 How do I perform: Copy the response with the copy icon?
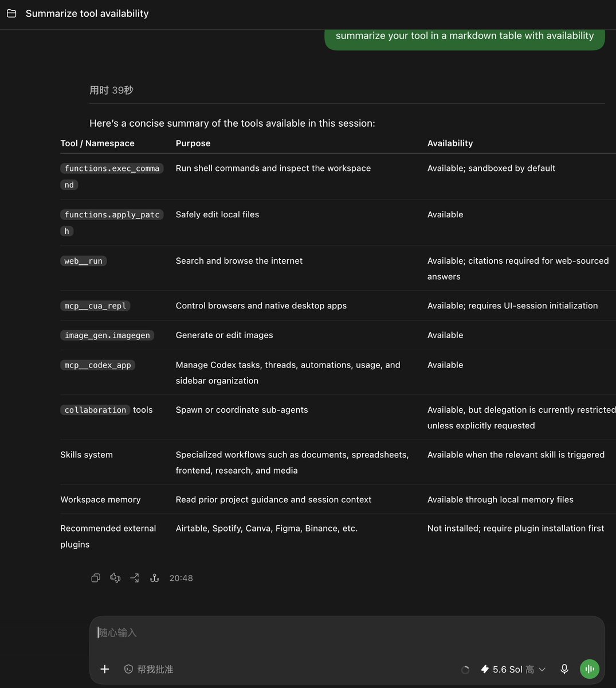(x=96, y=578)
